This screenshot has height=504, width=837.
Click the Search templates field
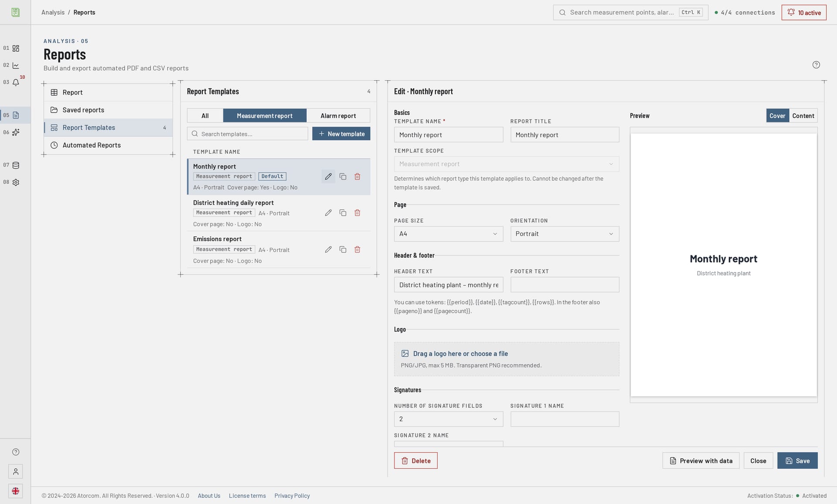tap(248, 134)
